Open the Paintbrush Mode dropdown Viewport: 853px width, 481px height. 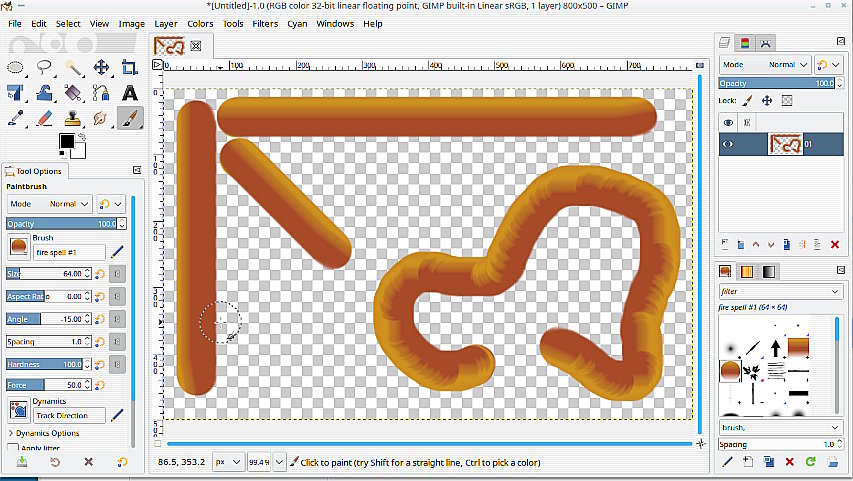pyautogui.click(x=63, y=203)
